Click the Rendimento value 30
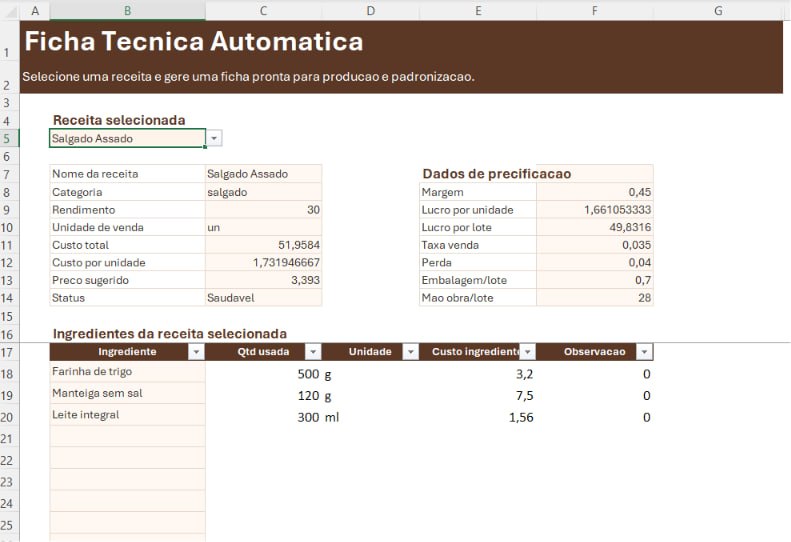 263,209
